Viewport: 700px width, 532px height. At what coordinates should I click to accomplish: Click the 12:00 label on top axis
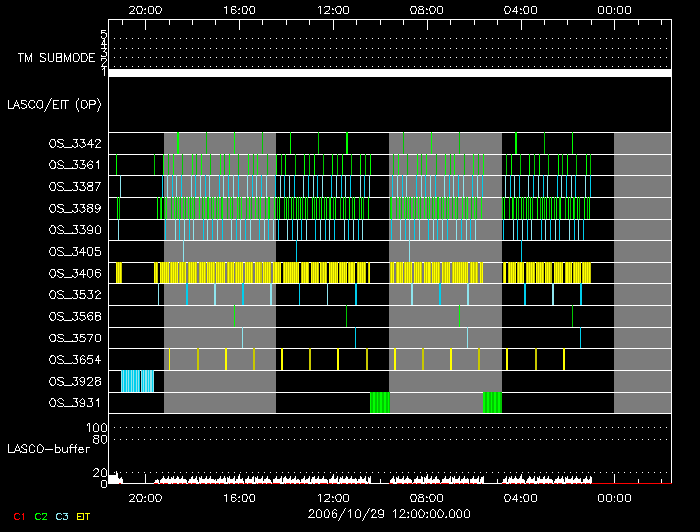(x=332, y=11)
